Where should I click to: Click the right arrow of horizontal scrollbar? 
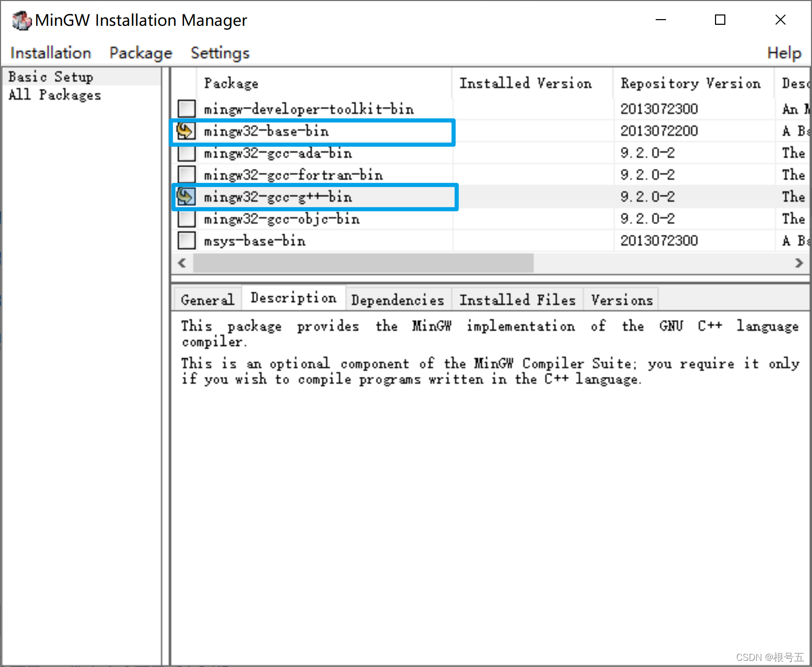799,263
